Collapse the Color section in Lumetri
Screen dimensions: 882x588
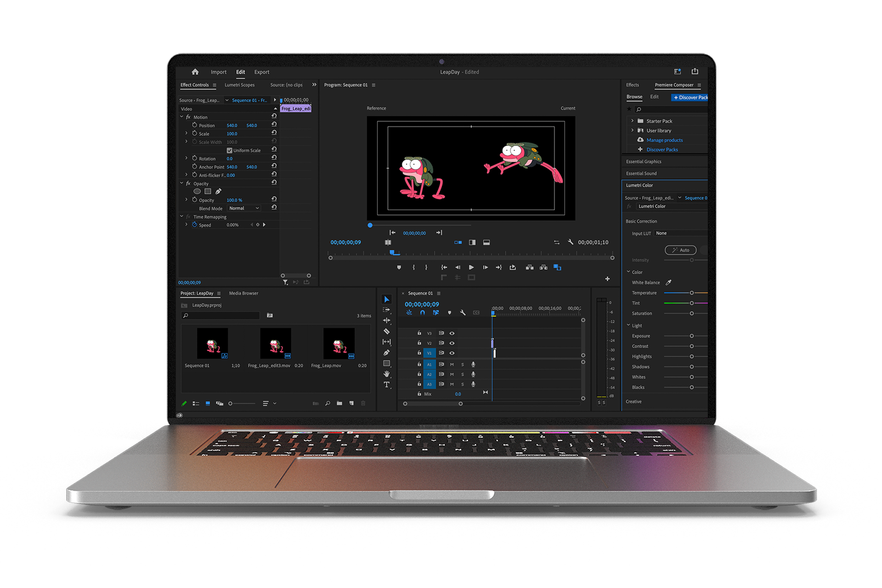click(628, 272)
